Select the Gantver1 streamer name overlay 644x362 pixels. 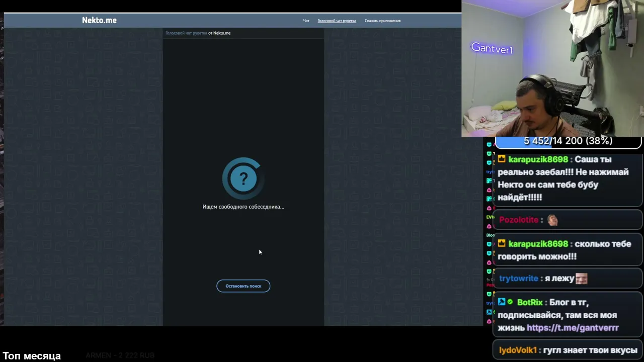pyautogui.click(x=492, y=49)
